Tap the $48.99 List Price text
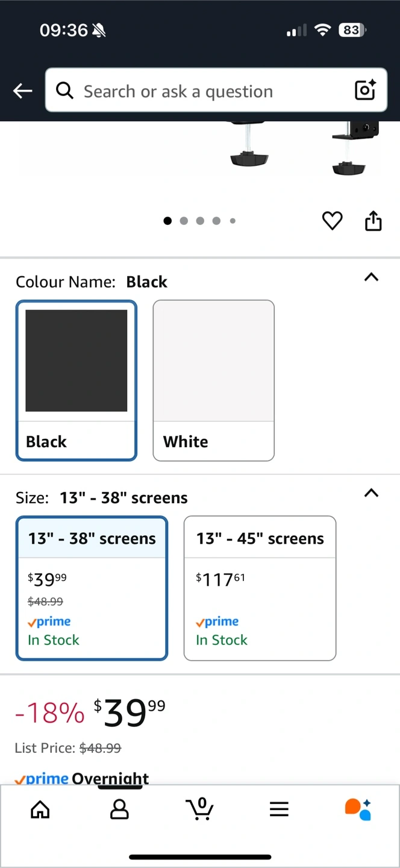Image resolution: width=400 pixels, height=868 pixels. coord(100,748)
